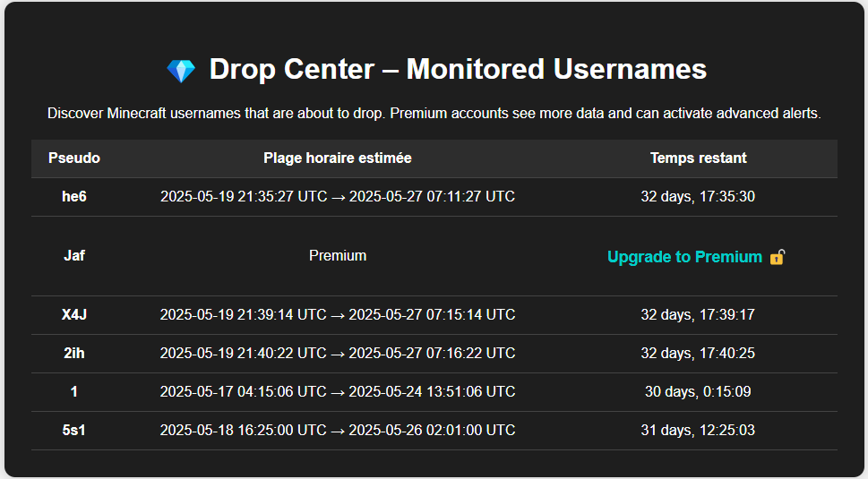Image resolution: width=868 pixels, height=479 pixels.
Task: Click remaining time 30 days, 0:15:09
Action: [698, 391]
